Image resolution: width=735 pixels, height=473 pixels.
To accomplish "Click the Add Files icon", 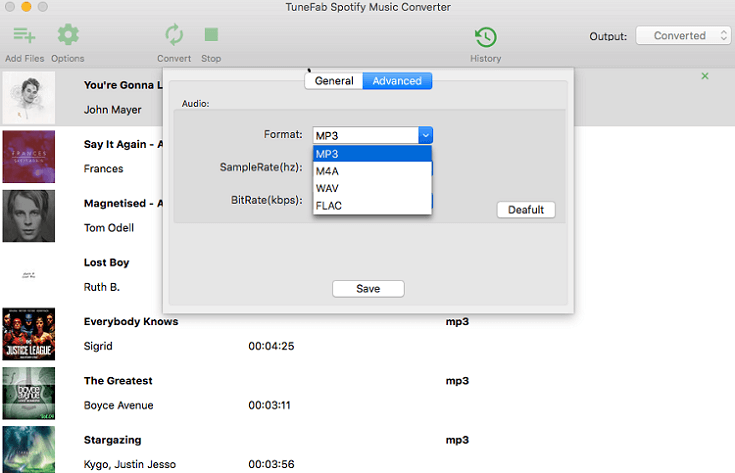I will tap(24, 35).
